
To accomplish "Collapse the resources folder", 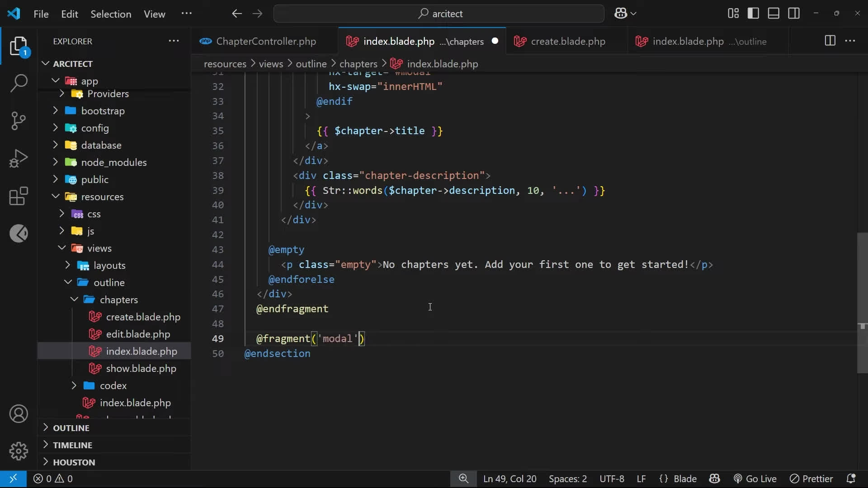I will 102,197.
